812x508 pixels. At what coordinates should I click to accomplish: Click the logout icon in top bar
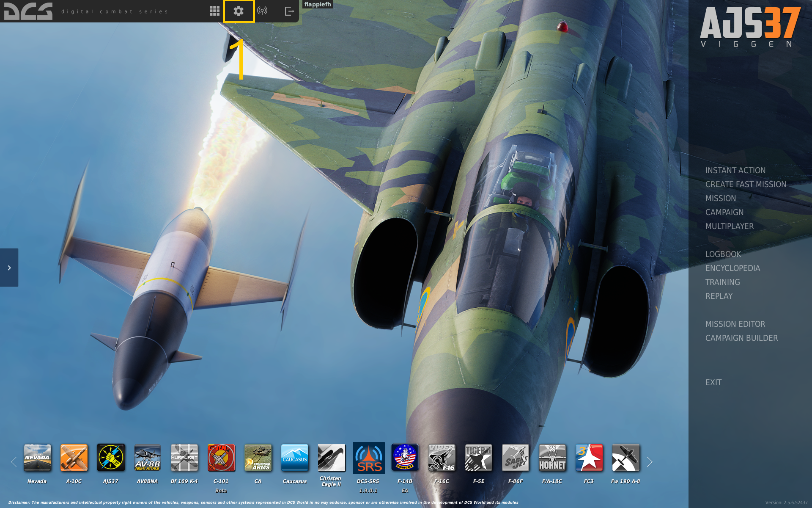[x=289, y=11]
